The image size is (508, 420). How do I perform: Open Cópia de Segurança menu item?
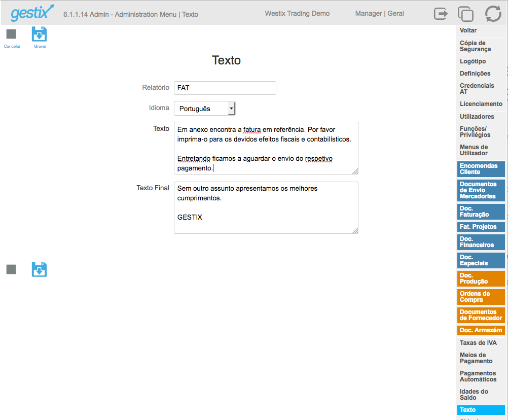(x=475, y=46)
